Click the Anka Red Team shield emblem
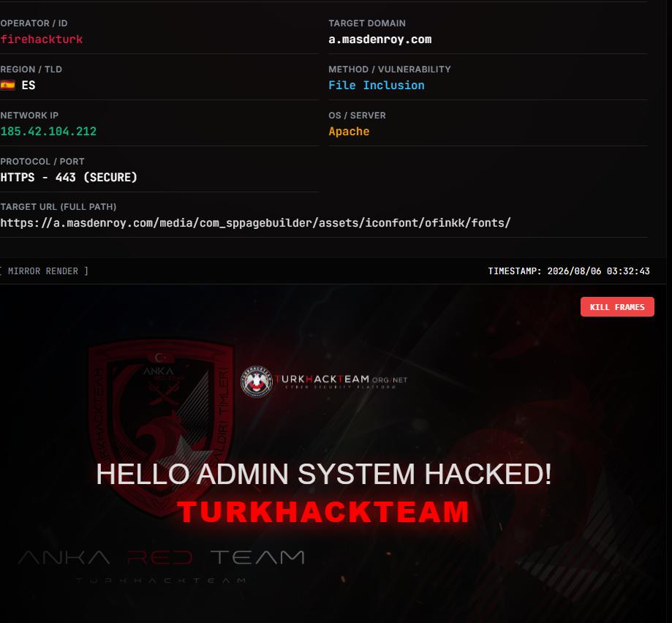Image resolution: width=672 pixels, height=623 pixels. tap(161, 426)
